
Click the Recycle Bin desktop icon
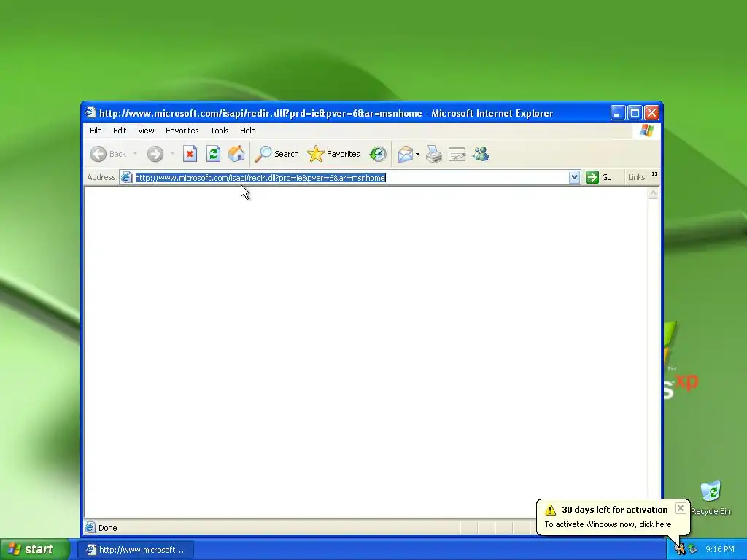pos(711,497)
